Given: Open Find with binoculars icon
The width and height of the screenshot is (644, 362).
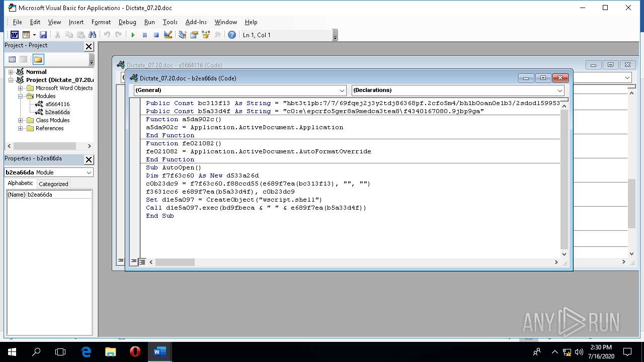Looking at the screenshot, I should (92, 35).
